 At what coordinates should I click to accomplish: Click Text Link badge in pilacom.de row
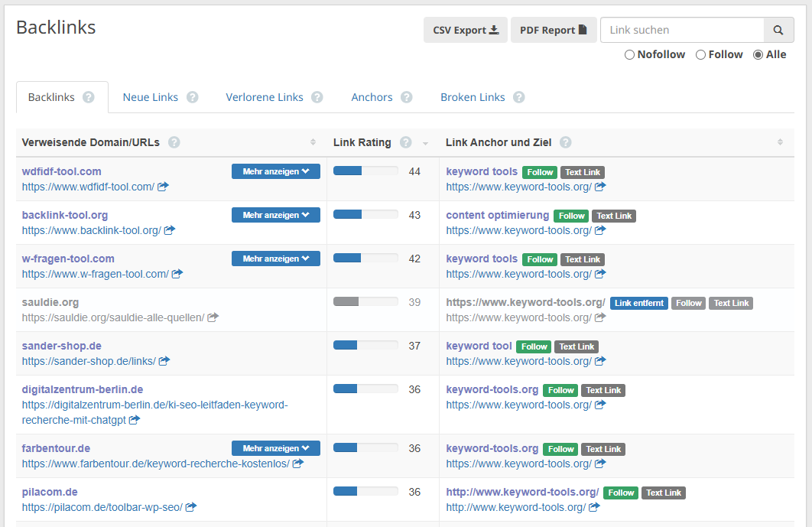click(664, 493)
